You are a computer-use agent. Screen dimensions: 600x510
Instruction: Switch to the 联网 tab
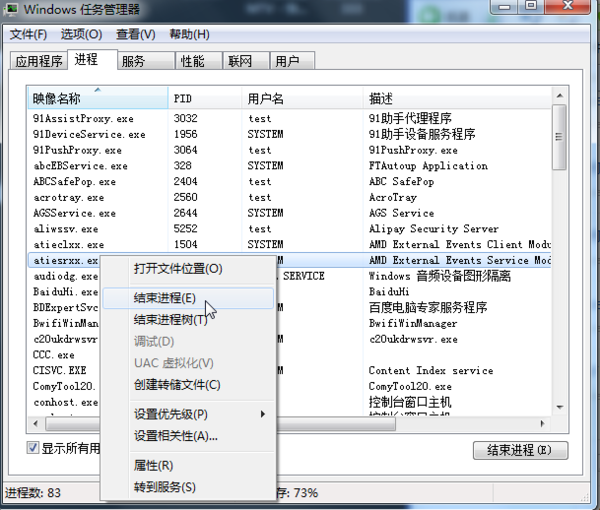[x=246, y=61]
